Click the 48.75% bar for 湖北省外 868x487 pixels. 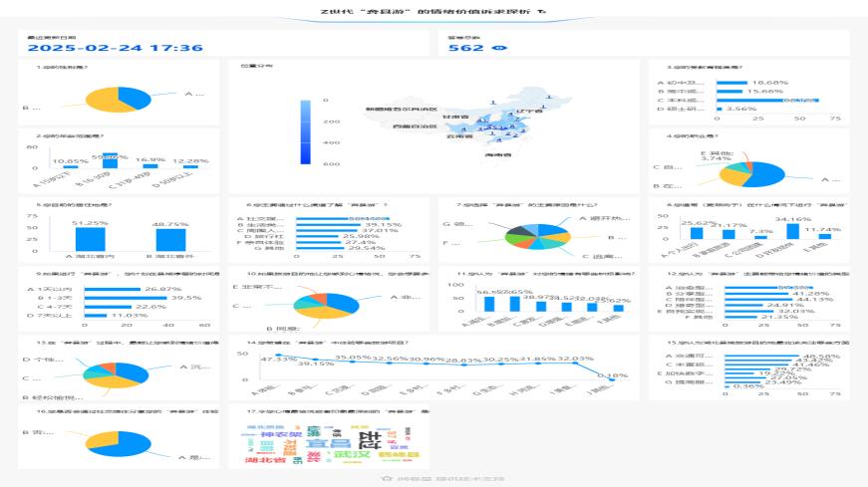click(169, 240)
